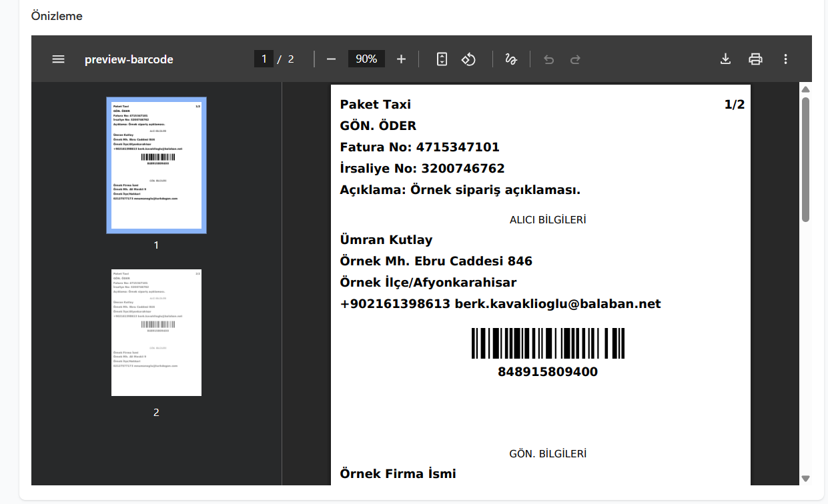Click the barcode image on the label
Viewport: 828px width, 504px height.
pos(548,344)
